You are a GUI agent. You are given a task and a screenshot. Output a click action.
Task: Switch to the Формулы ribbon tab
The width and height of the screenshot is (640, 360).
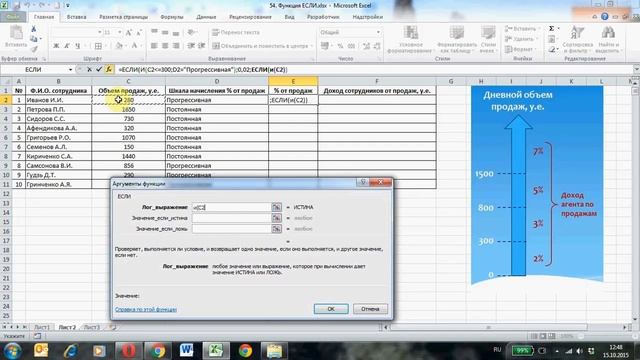tap(172, 17)
